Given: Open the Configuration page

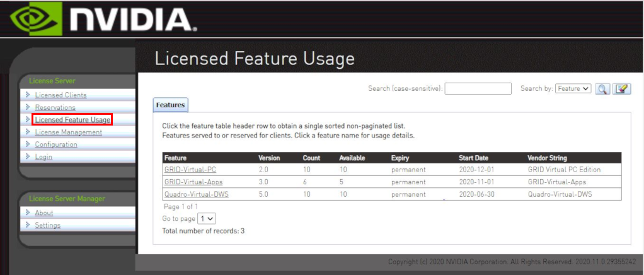Looking at the screenshot, I should click(x=56, y=144).
